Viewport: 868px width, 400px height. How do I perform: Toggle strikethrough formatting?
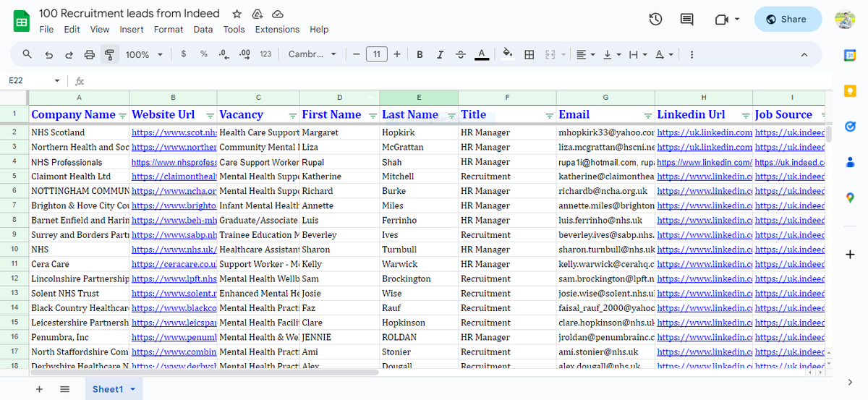[x=461, y=54]
